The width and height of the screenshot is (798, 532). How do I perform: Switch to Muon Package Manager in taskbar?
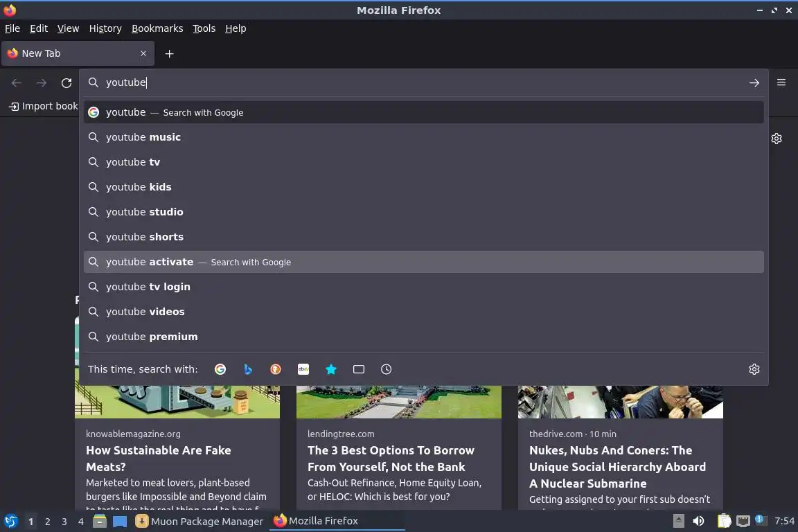click(x=199, y=522)
